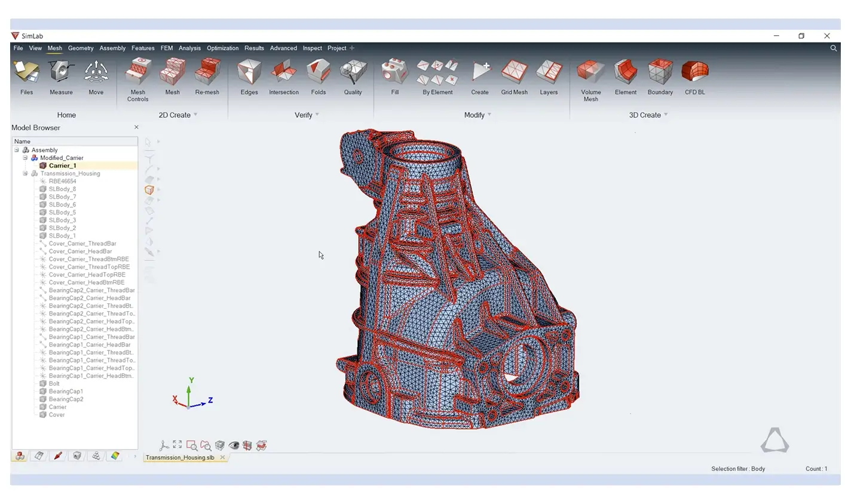Toggle the fit-to-screen view icon
Screen dimensions: 851x504
click(177, 445)
